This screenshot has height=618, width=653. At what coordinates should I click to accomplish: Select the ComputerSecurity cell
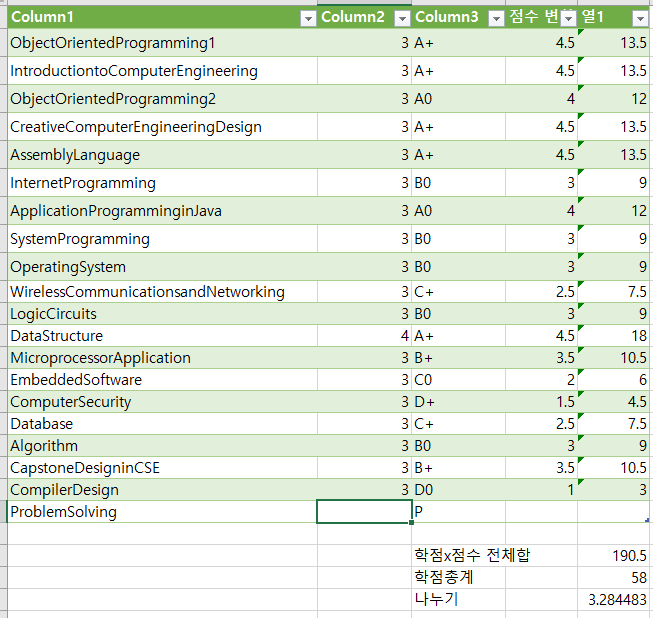(x=162, y=401)
